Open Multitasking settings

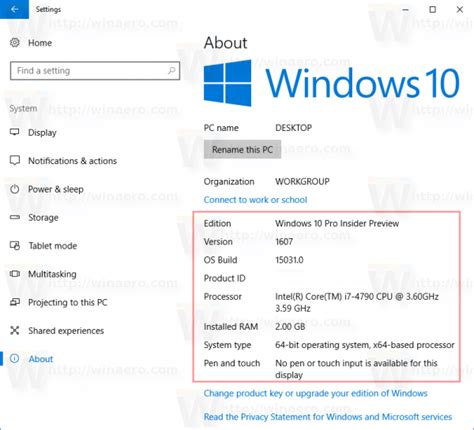[52, 274]
